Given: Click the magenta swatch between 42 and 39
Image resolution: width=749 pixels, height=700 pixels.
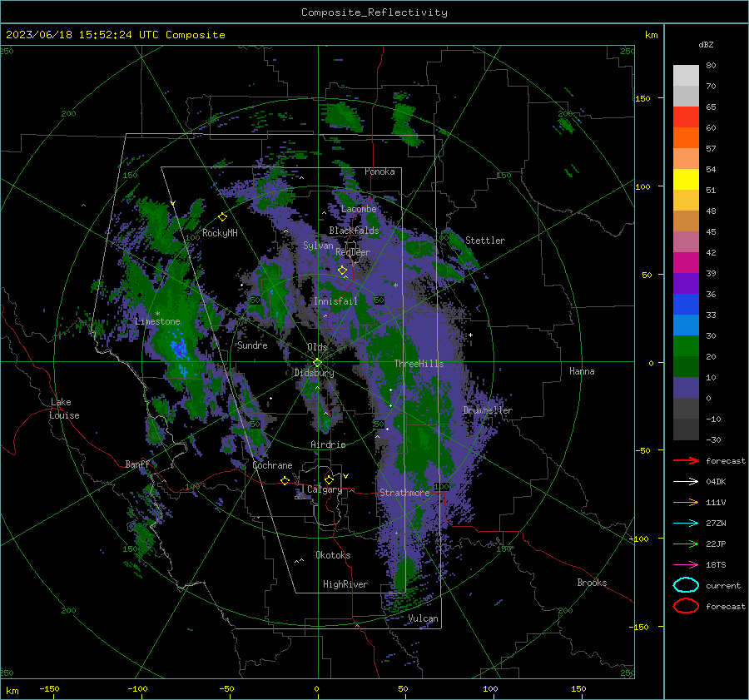Looking at the screenshot, I should click(x=686, y=262).
